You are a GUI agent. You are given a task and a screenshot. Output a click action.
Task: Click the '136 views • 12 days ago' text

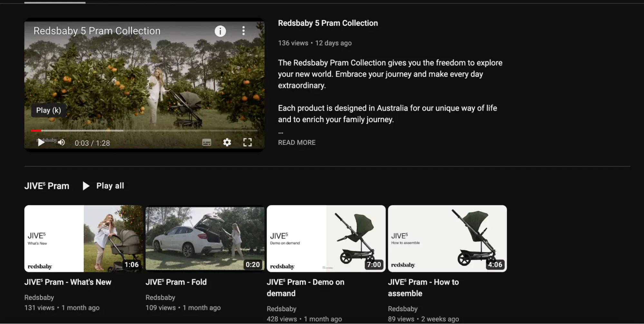(x=315, y=43)
